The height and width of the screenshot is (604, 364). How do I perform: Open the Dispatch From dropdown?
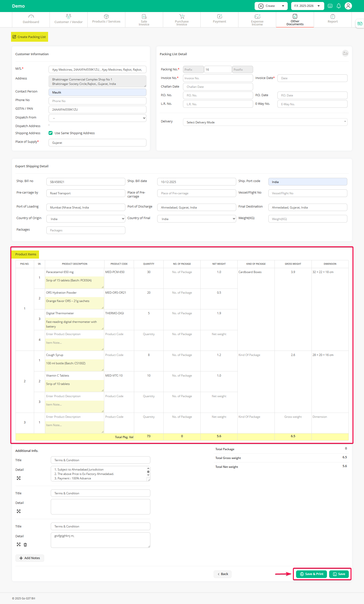click(97, 118)
